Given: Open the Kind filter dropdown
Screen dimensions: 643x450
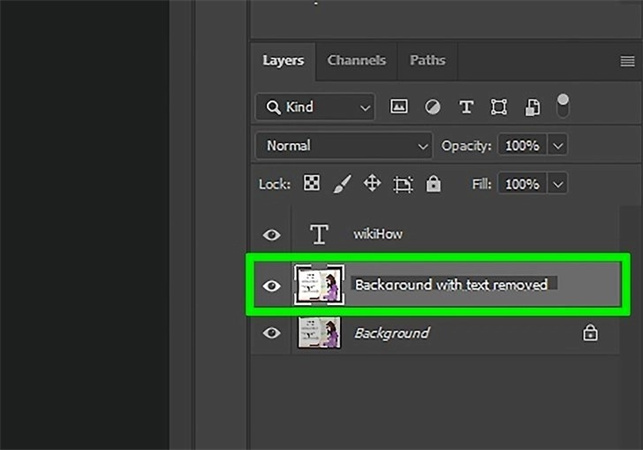Looking at the screenshot, I should click(315, 107).
